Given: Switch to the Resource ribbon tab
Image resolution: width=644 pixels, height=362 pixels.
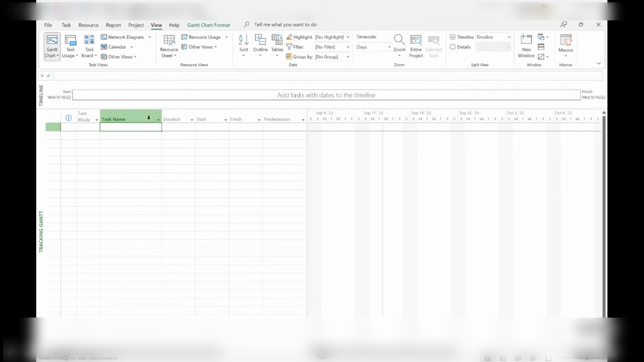Looking at the screenshot, I should click(x=88, y=25).
